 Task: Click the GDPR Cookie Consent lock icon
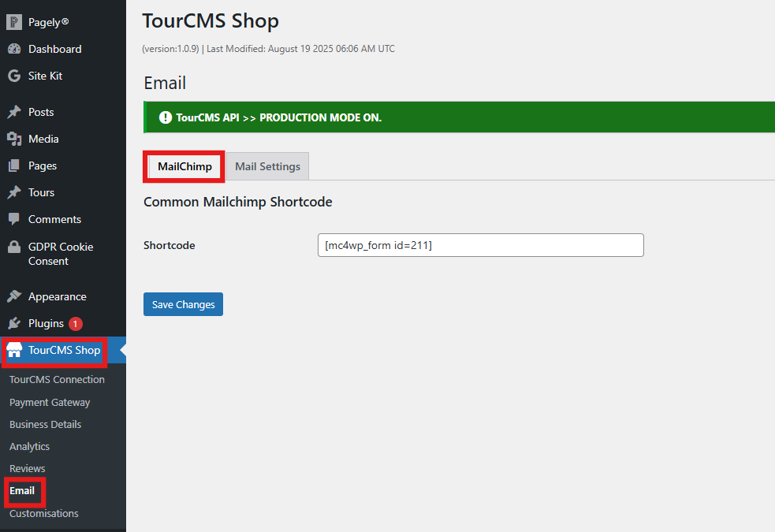(14, 247)
